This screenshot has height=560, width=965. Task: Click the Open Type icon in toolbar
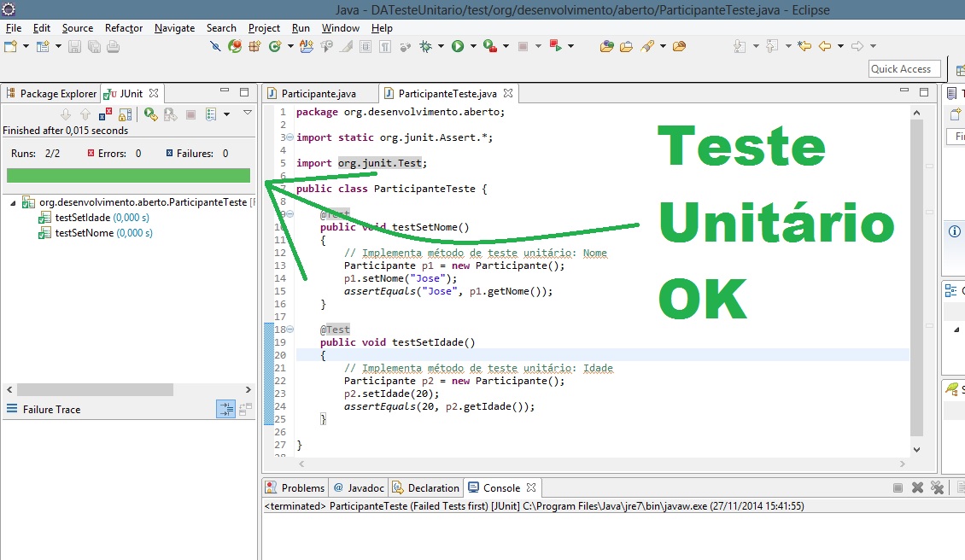point(607,46)
